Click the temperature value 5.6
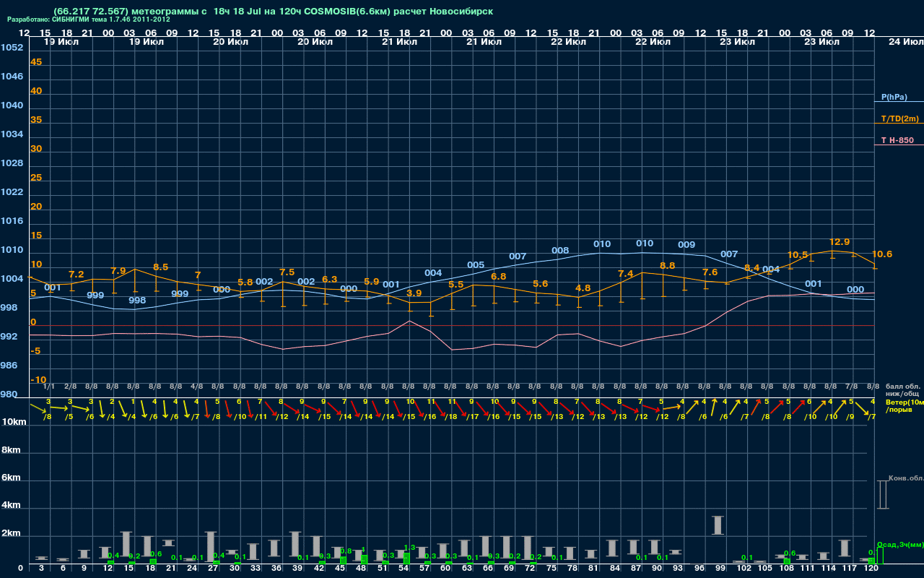This screenshot has height=578, width=924. [x=541, y=284]
